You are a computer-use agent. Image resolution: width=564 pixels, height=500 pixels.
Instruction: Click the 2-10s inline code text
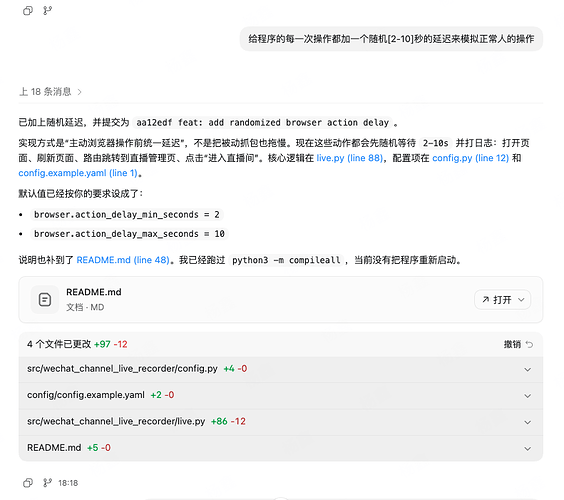tap(436, 143)
